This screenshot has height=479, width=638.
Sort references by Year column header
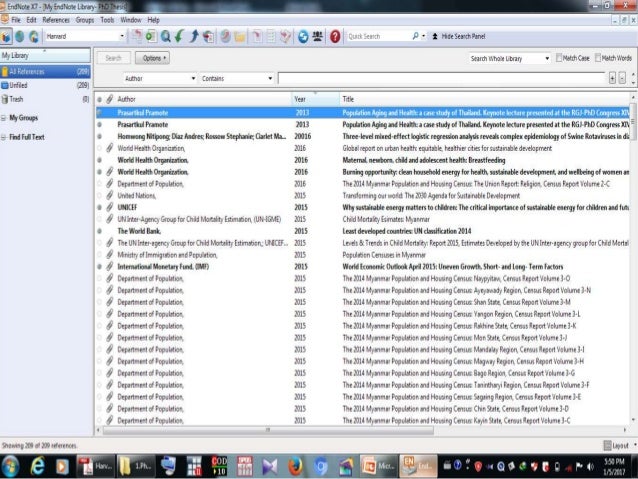[315, 99]
